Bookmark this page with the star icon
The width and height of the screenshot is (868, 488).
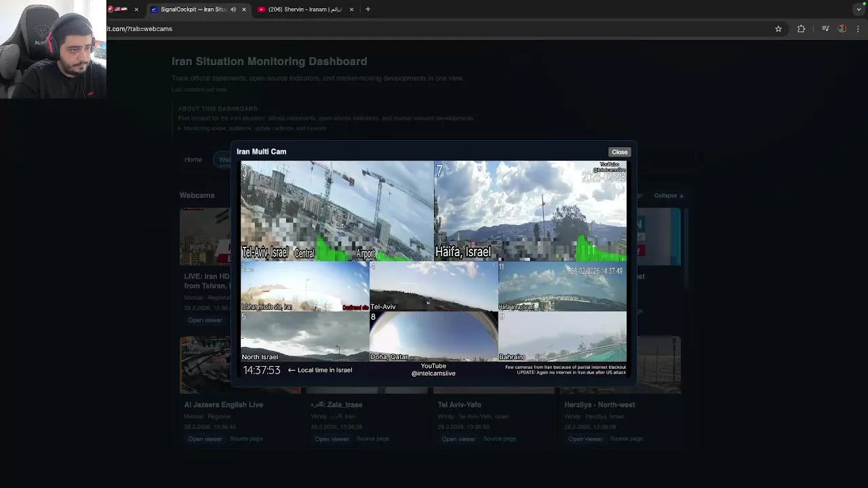[x=778, y=29]
